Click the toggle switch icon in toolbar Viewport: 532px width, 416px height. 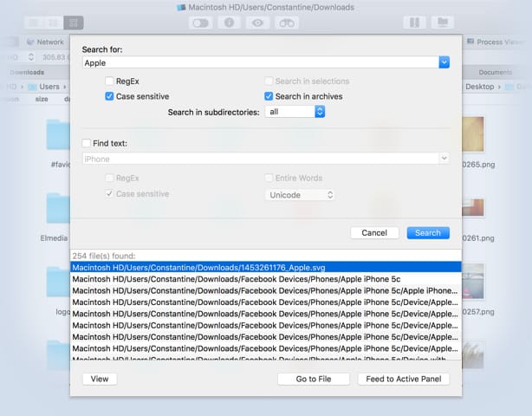click(x=202, y=23)
